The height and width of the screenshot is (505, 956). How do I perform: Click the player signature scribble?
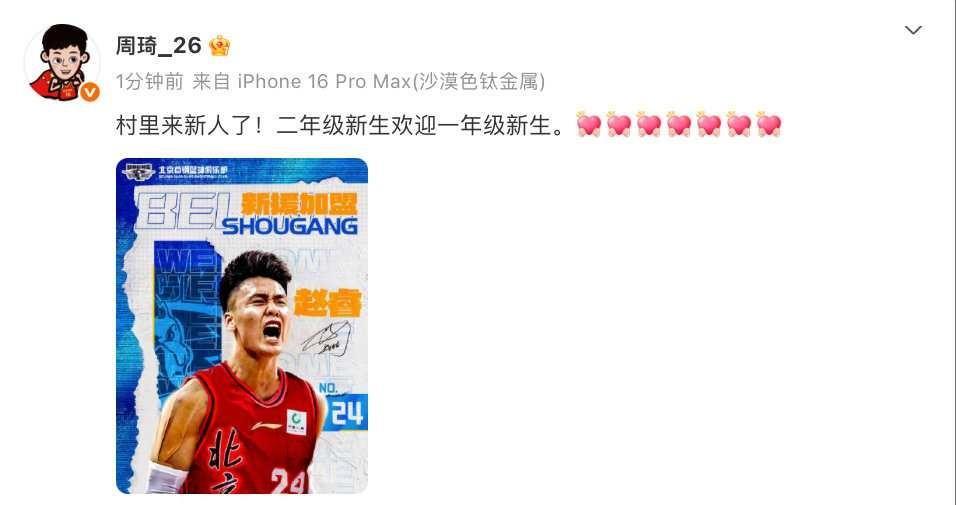(x=327, y=340)
